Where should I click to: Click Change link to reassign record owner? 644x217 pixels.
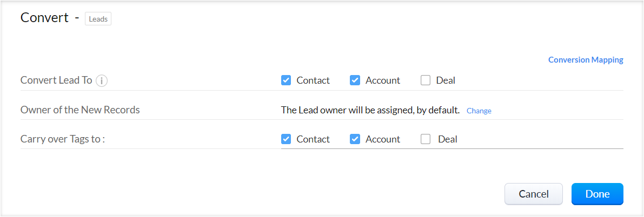click(x=479, y=111)
